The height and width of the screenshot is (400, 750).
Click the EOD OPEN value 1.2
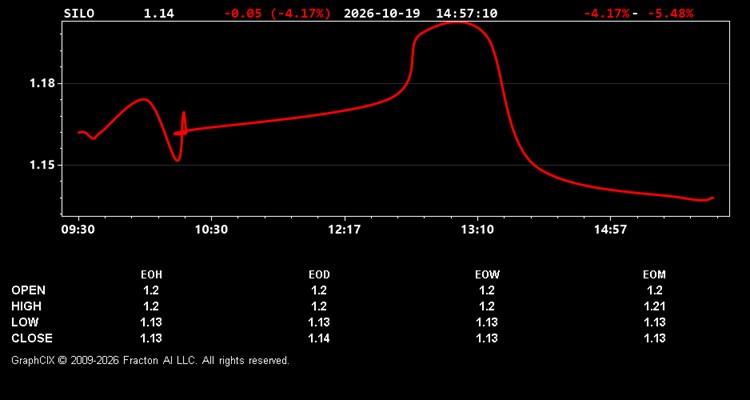pyautogui.click(x=319, y=290)
